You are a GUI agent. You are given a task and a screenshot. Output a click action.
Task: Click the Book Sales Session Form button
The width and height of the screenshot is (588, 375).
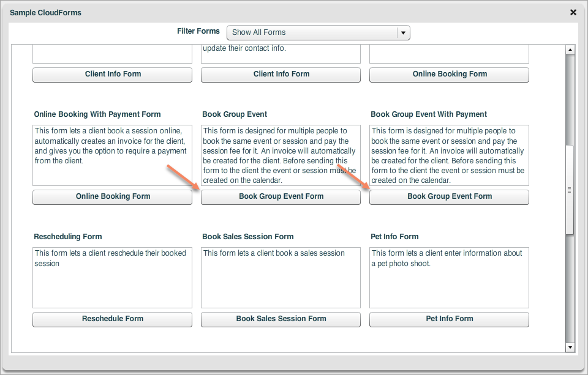click(x=281, y=319)
